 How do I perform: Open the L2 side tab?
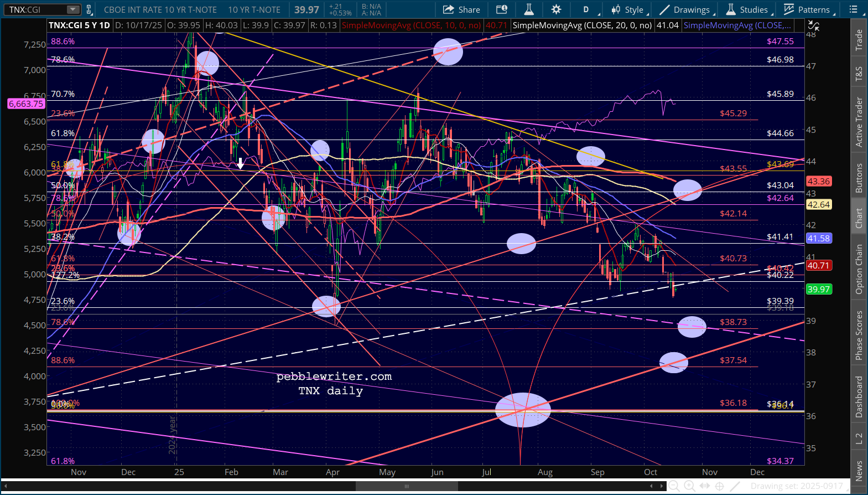click(x=859, y=439)
